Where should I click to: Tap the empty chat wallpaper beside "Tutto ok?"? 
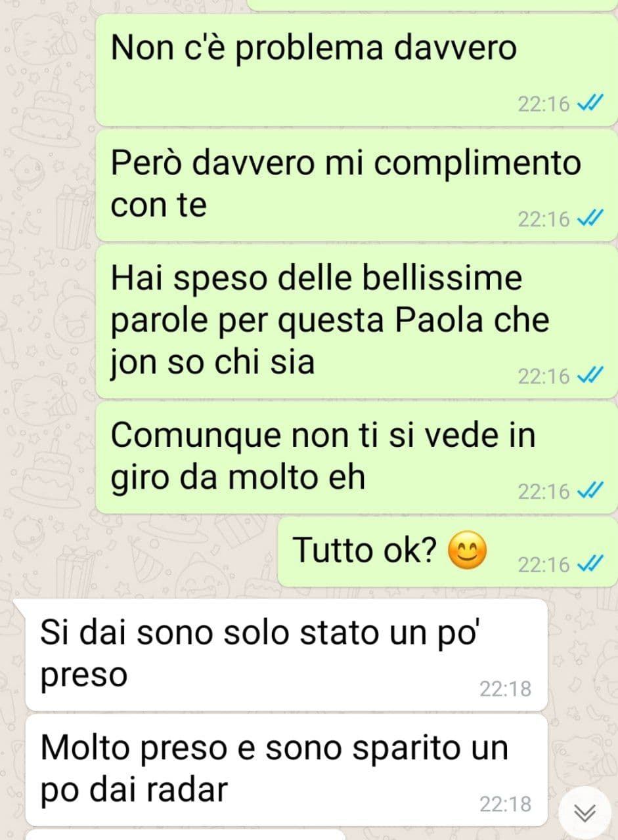[138, 552]
